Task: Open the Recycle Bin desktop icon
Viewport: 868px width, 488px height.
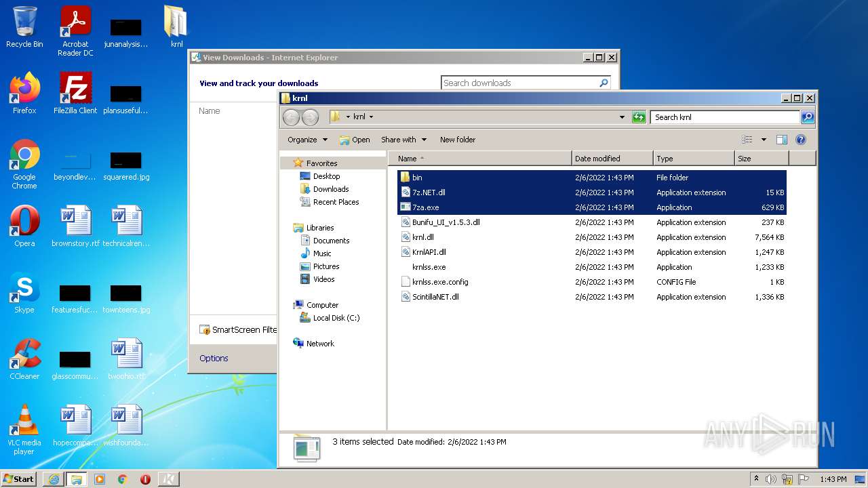Action: (24, 27)
